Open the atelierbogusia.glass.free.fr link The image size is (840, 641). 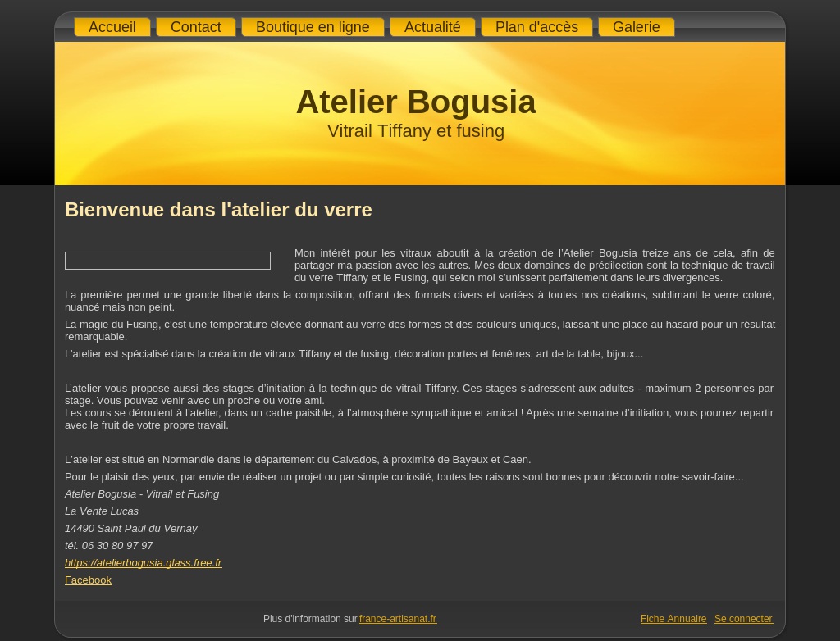pyautogui.click(x=143, y=563)
